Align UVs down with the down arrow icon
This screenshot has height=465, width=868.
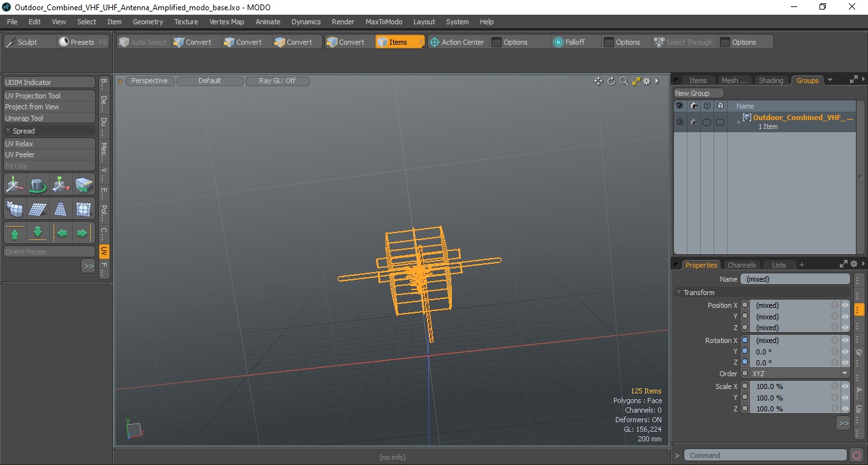[x=38, y=233]
